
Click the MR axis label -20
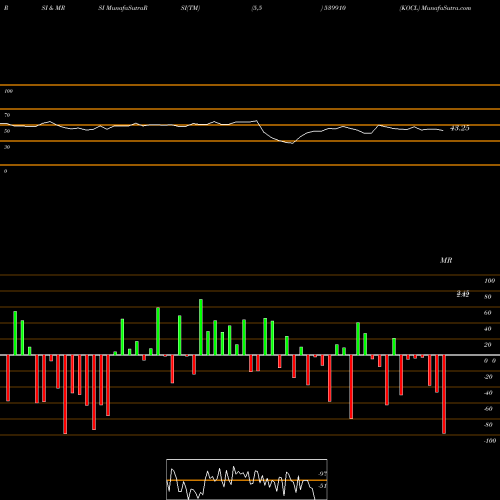pyautogui.click(x=488, y=377)
